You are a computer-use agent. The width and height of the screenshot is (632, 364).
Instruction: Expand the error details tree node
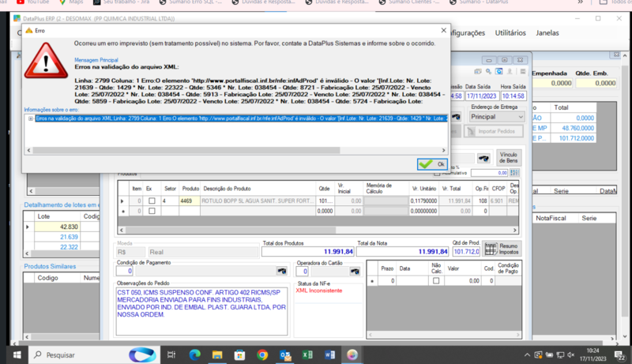tap(31, 118)
